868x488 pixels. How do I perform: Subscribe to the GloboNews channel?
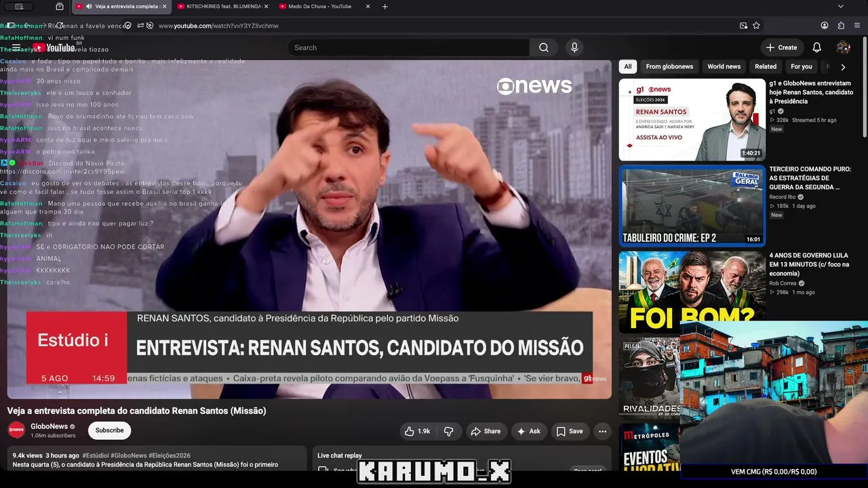click(x=109, y=430)
